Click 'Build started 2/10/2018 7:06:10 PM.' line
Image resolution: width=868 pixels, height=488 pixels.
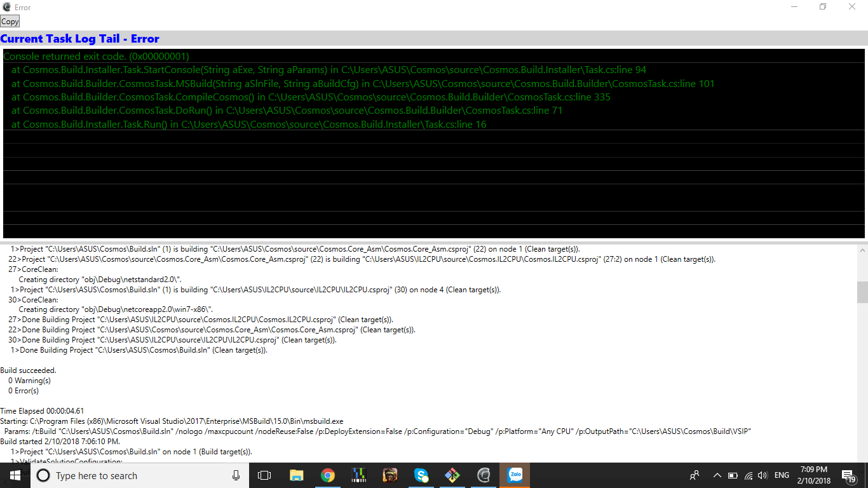(60, 442)
